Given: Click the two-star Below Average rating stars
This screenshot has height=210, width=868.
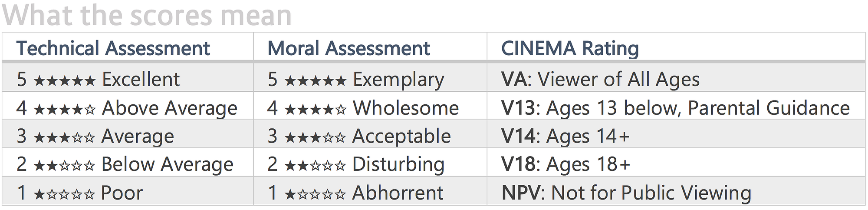Looking at the screenshot, I should [64, 166].
